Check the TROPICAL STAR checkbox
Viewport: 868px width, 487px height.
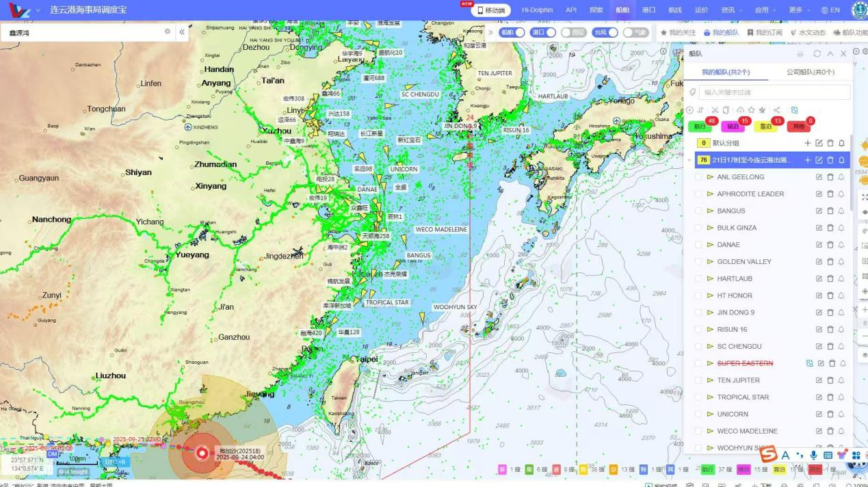click(698, 397)
